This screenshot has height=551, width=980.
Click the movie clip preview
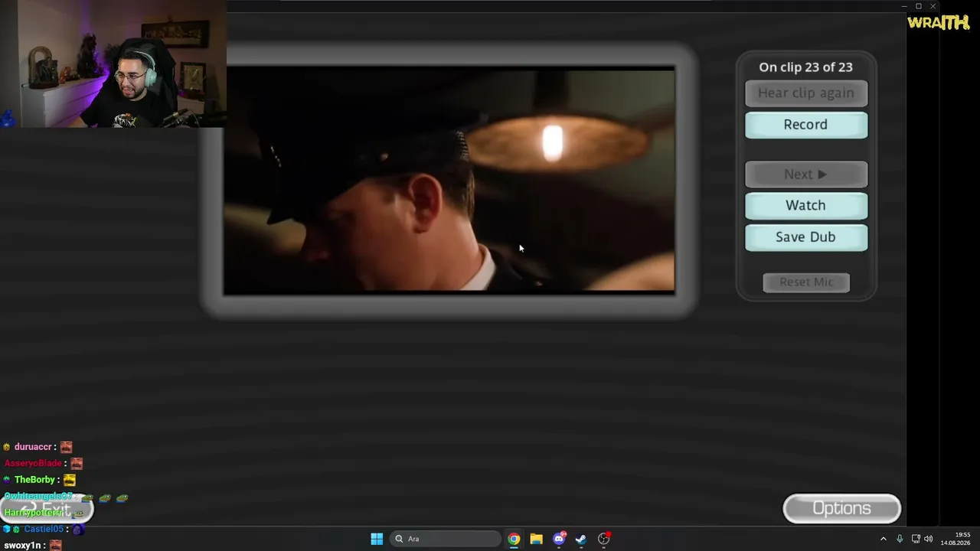tap(449, 181)
